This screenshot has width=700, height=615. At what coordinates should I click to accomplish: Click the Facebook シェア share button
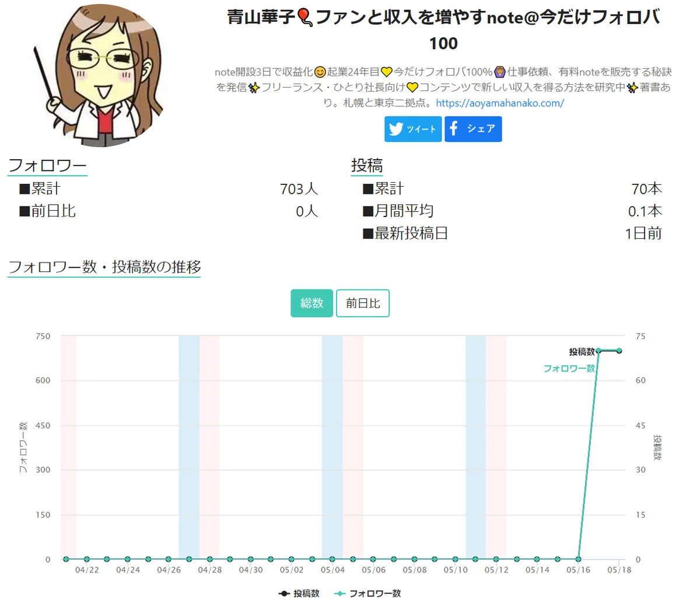[473, 129]
